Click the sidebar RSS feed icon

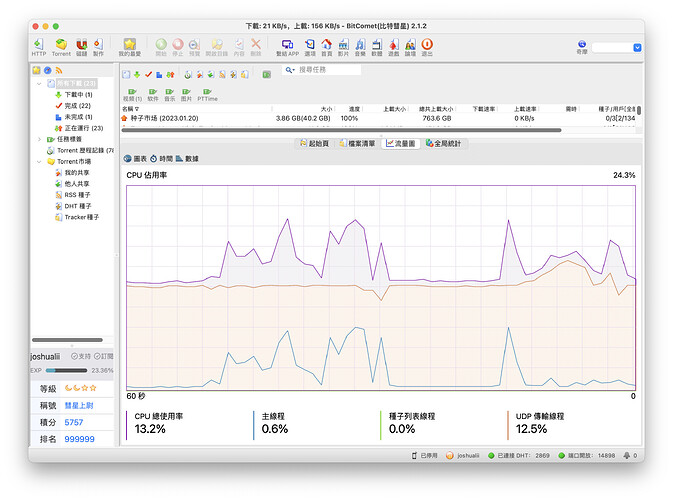pyautogui.click(x=59, y=70)
